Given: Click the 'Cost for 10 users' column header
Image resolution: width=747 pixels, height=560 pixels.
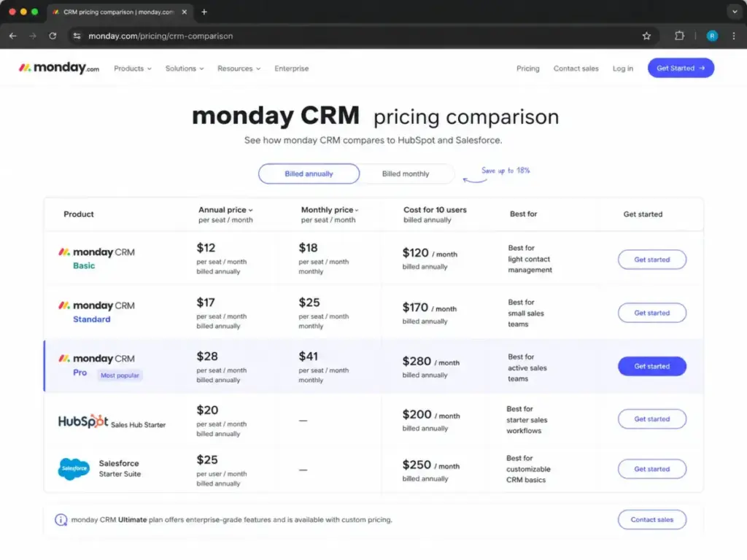Looking at the screenshot, I should coord(435,214).
